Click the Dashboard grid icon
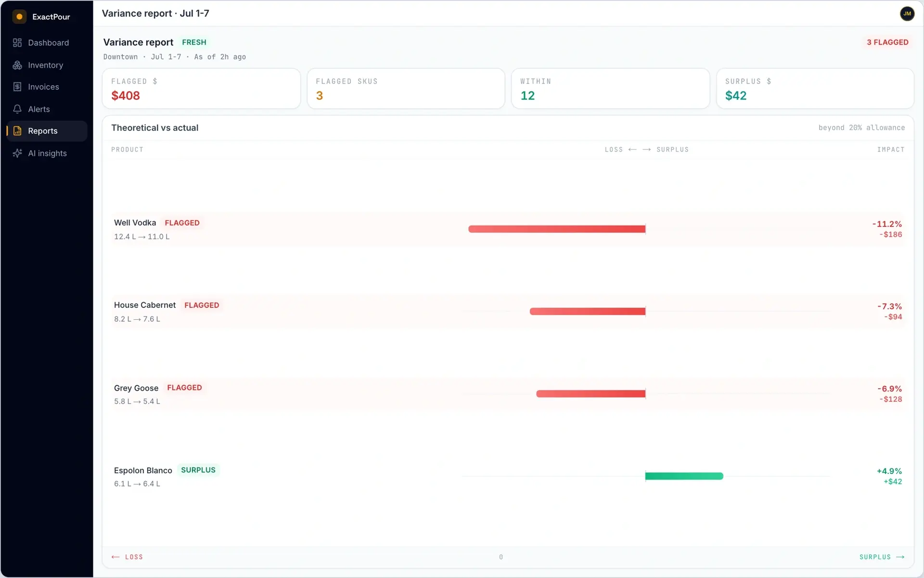Screen dimensions: 924x578 click(x=17, y=43)
